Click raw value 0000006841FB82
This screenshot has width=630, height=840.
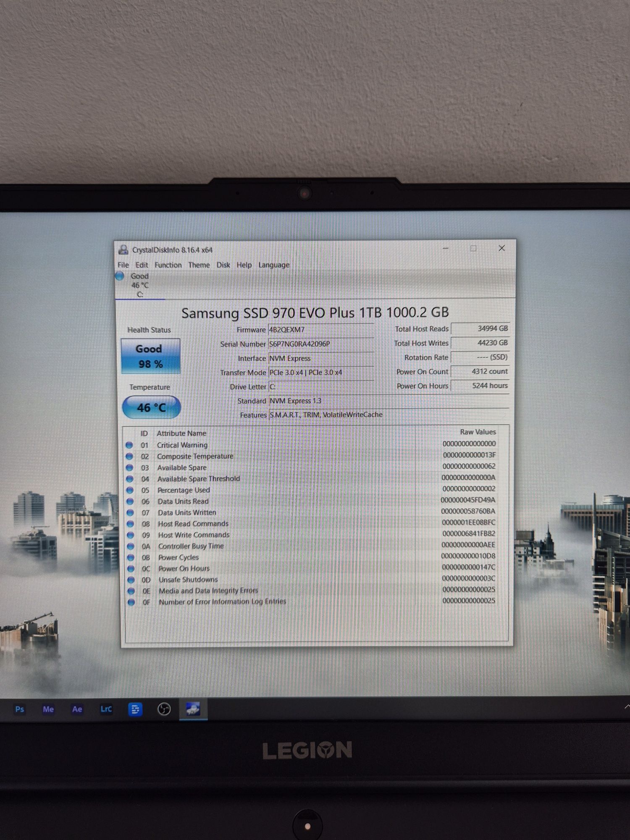click(x=469, y=533)
